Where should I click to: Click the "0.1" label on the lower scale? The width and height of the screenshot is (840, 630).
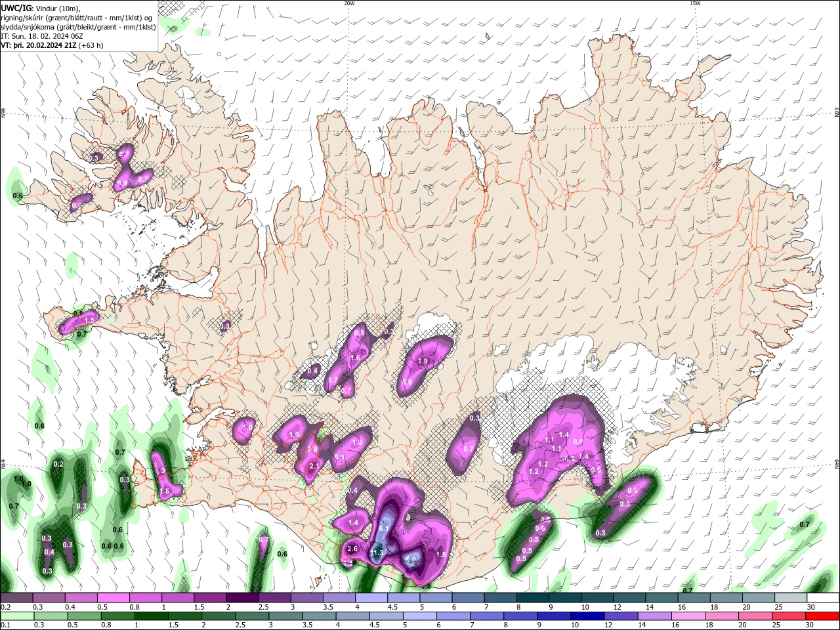pos(5,625)
